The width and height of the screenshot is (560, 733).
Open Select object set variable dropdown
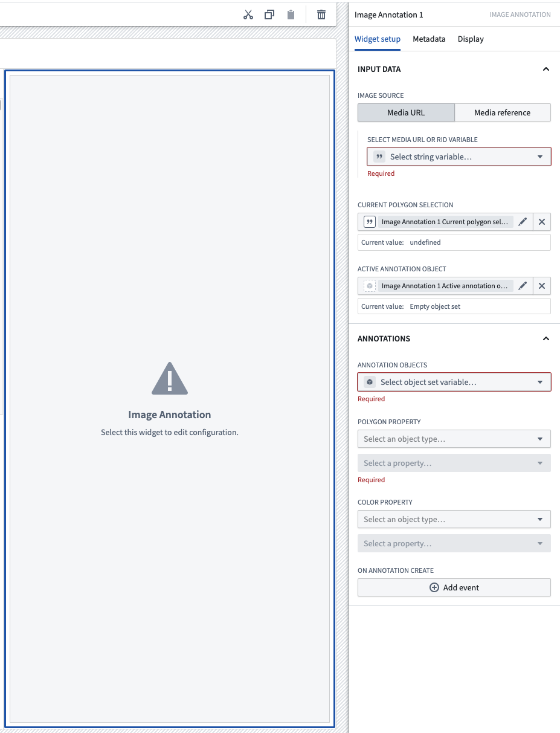click(x=454, y=382)
